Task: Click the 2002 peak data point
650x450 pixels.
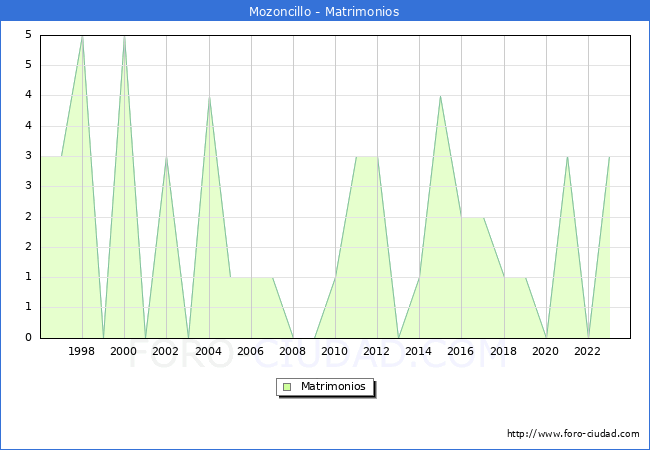Action: 166,157
